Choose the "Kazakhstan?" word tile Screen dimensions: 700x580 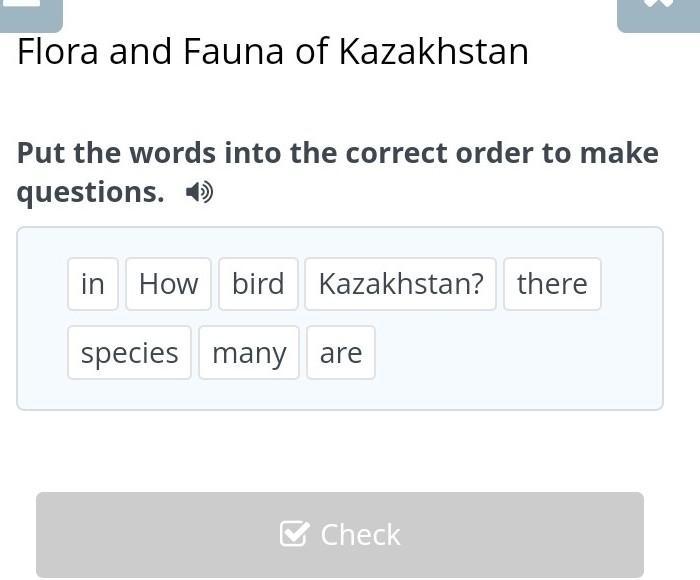[x=400, y=284]
